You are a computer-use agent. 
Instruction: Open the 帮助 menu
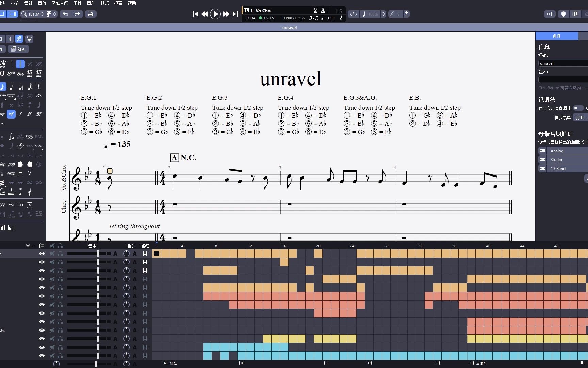pyautogui.click(x=132, y=3)
